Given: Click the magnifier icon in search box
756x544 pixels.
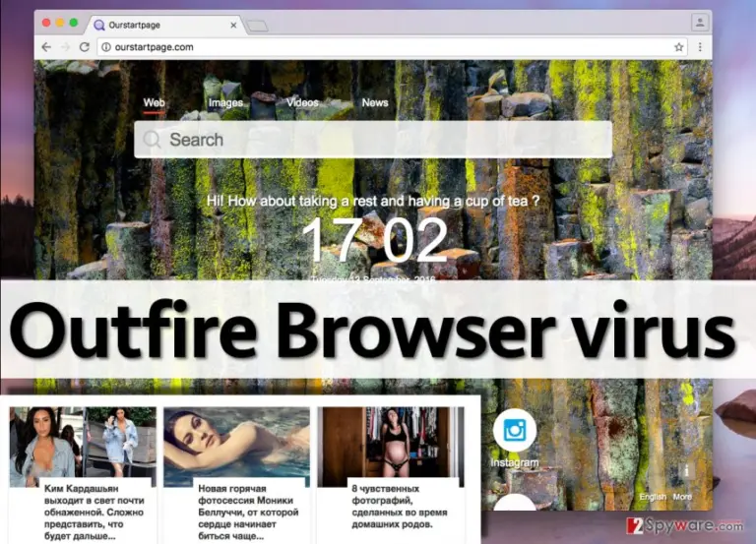Looking at the screenshot, I should [152, 140].
